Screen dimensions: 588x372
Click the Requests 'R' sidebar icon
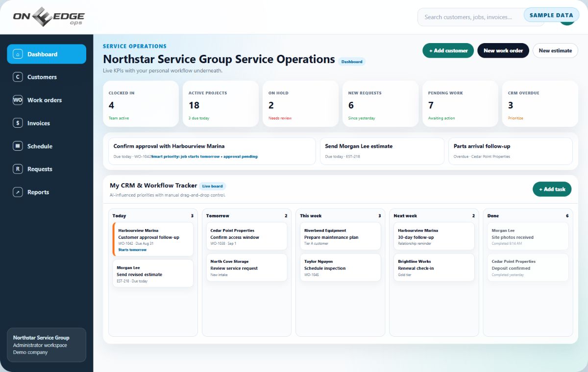coord(18,169)
